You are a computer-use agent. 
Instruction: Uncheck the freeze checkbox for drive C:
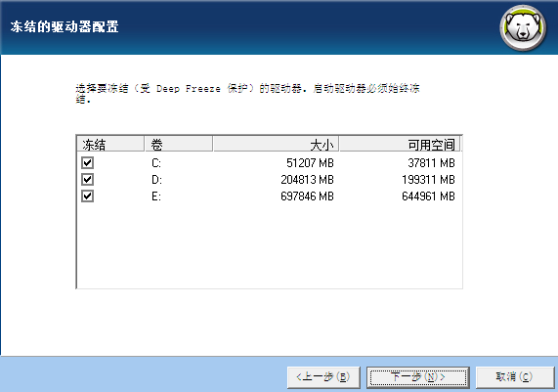pyautogui.click(x=87, y=162)
